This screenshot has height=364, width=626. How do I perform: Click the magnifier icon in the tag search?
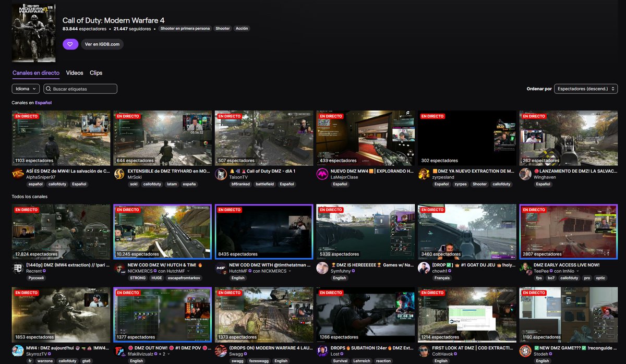tap(48, 89)
